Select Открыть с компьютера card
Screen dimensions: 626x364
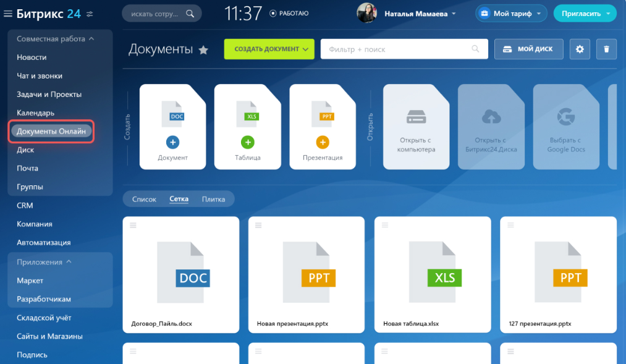pyautogui.click(x=416, y=127)
